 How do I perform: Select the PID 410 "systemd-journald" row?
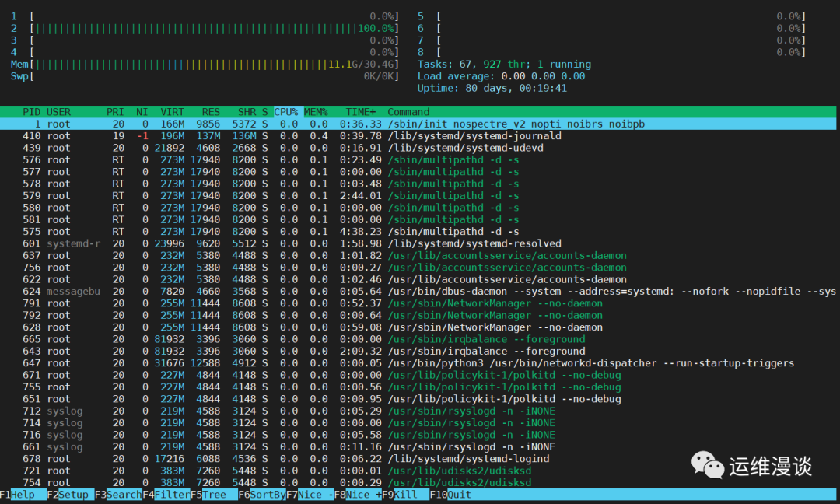[x=418, y=136]
